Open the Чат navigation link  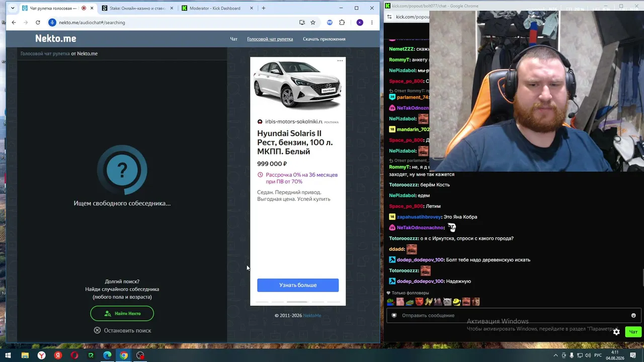[x=234, y=39]
